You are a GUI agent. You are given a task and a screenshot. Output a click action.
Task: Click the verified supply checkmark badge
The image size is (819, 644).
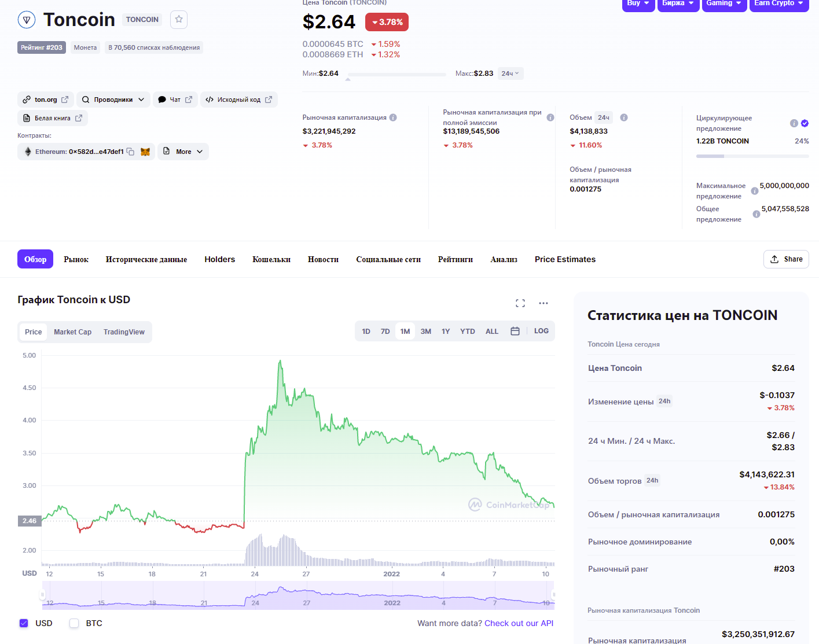[805, 123]
